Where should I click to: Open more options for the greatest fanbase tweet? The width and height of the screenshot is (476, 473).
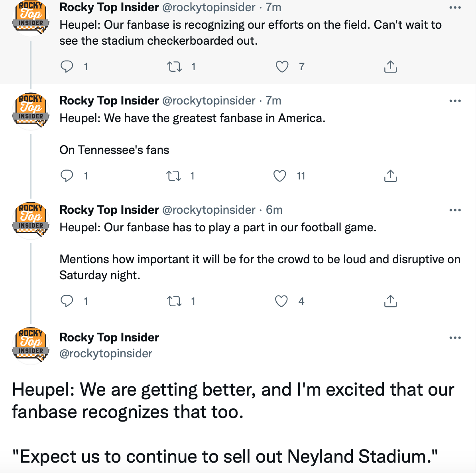tap(455, 101)
